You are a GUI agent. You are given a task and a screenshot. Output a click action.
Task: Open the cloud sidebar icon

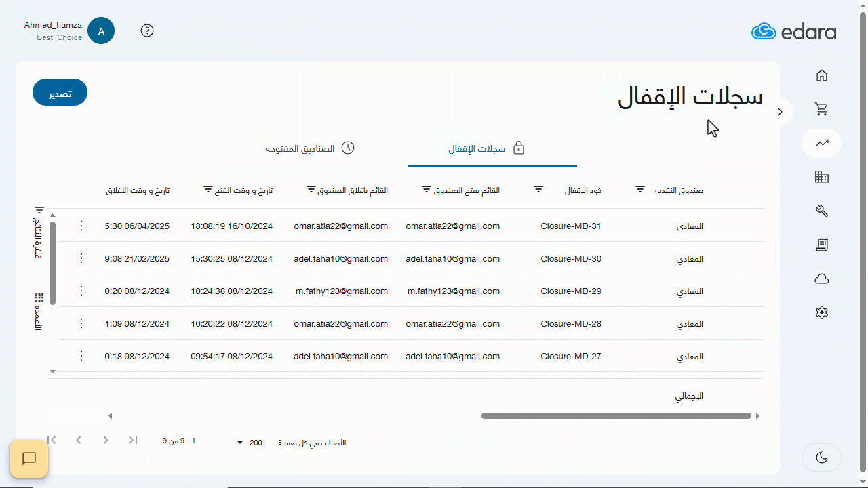pyautogui.click(x=821, y=279)
